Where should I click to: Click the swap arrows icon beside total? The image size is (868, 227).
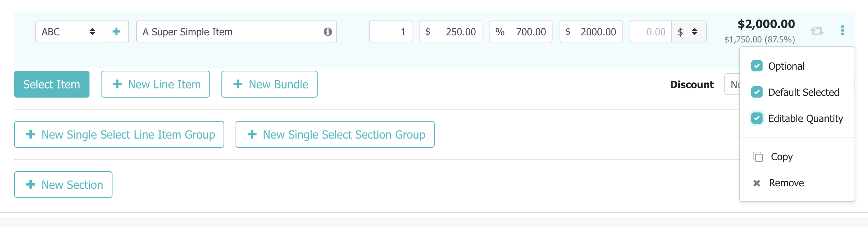coord(817,31)
